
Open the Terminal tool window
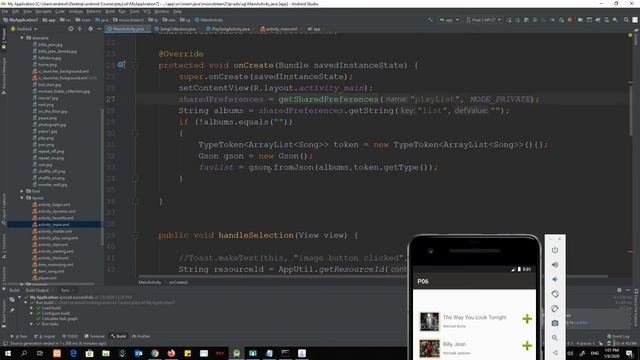click(x=94, y=336)
